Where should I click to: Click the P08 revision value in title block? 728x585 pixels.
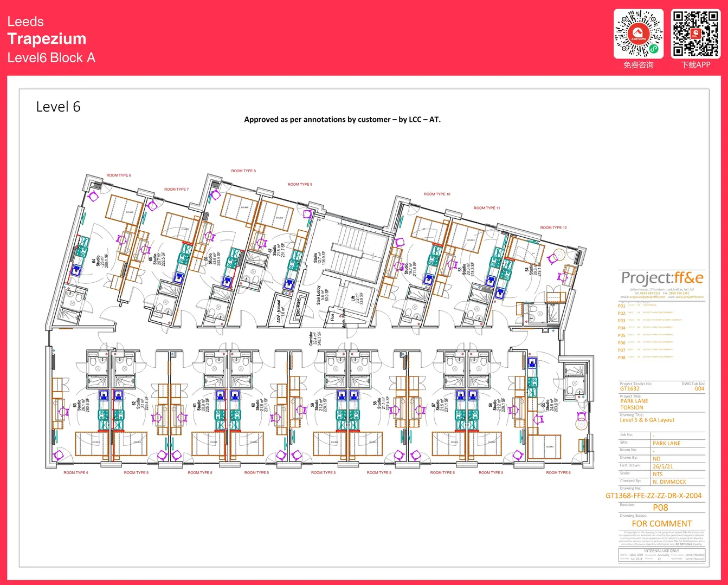click(x=660, y=508)
